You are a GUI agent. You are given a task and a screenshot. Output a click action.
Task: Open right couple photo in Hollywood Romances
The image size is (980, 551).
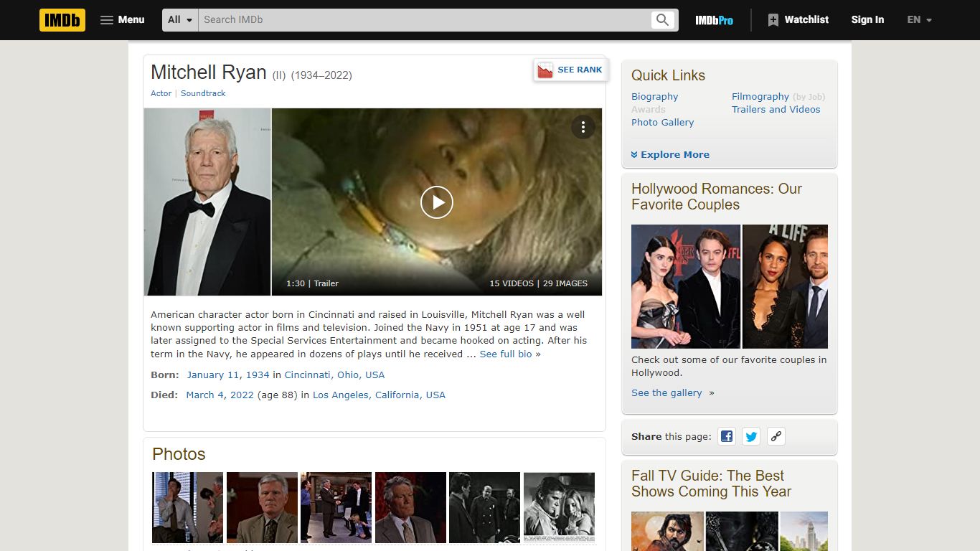click(785, 286)
